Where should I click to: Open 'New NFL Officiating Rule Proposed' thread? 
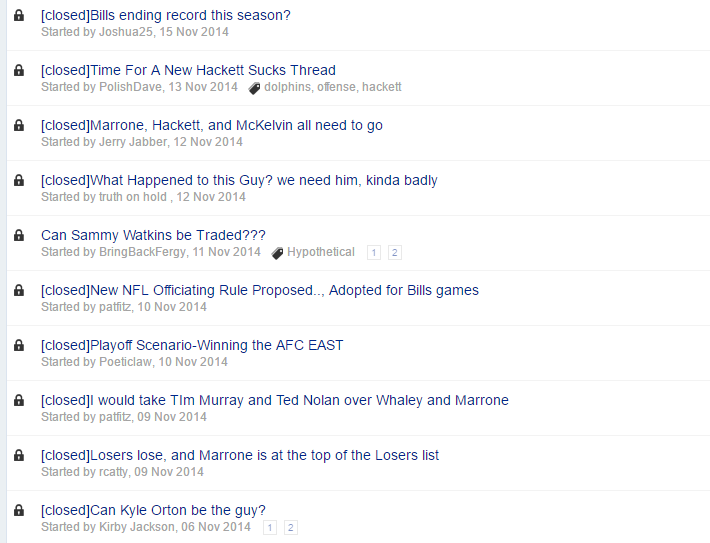tap(260, 290)
